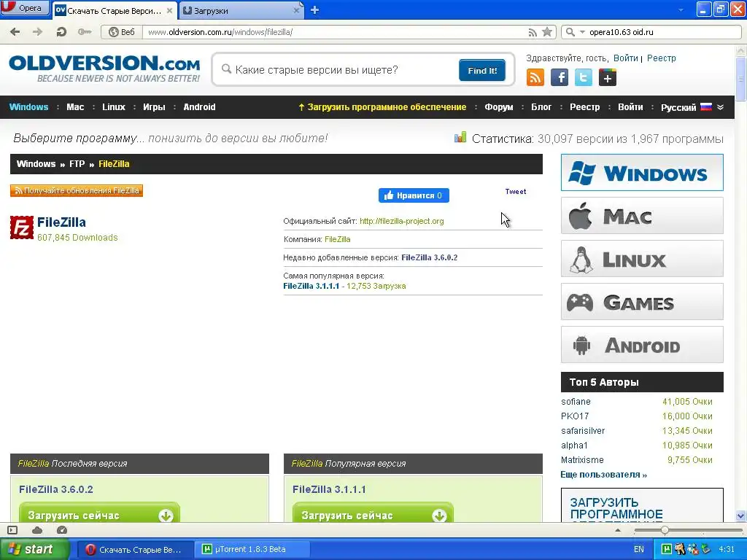Open the Twitter icon in the header

tap(583, 77)
